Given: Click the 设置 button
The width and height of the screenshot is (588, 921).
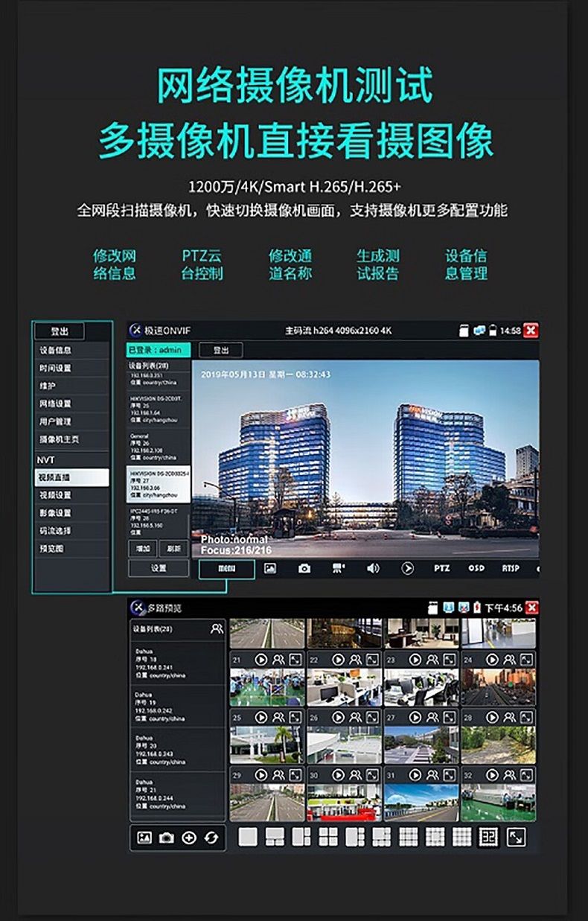Looking at the screenshot, I should tap(159, 568).
